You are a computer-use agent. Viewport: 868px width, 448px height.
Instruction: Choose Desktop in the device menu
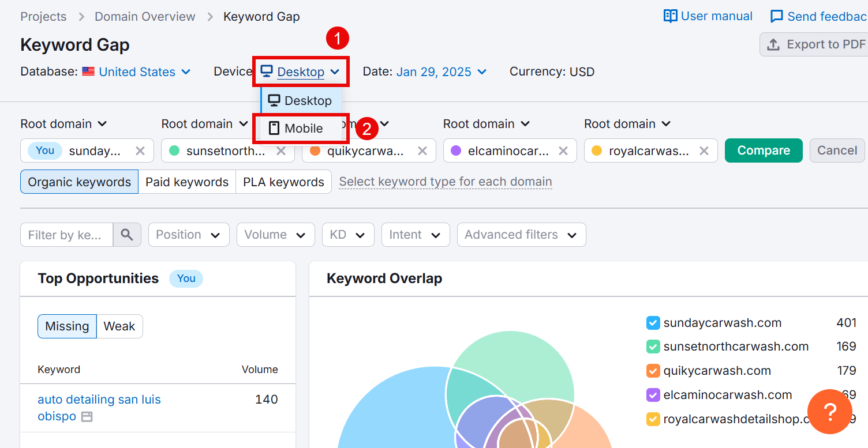tap(301, 100)
